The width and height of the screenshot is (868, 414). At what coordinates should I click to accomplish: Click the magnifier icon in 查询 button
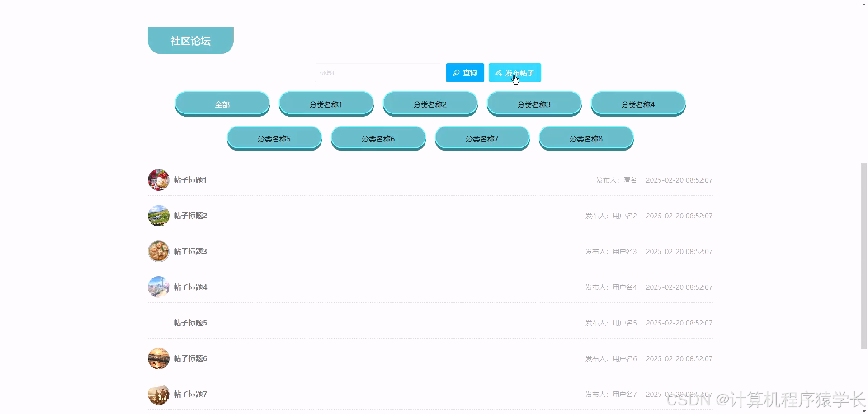(x=456, y=73)
